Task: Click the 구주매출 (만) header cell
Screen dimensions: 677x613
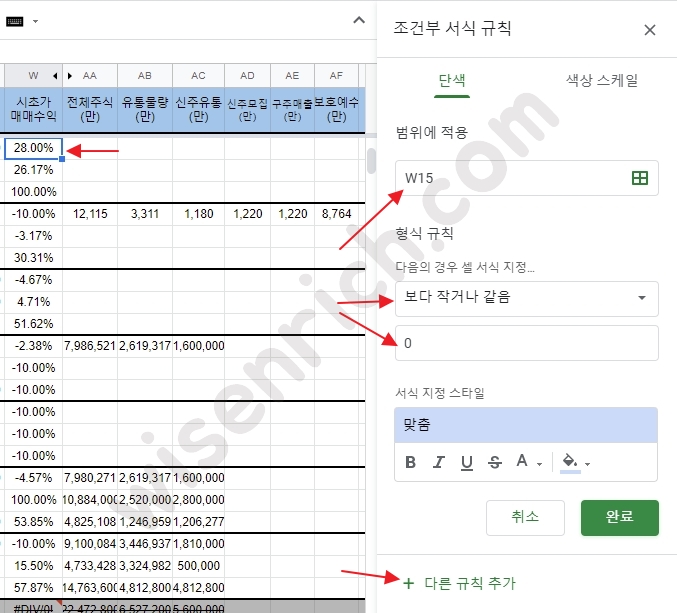Action: [292, 110]
